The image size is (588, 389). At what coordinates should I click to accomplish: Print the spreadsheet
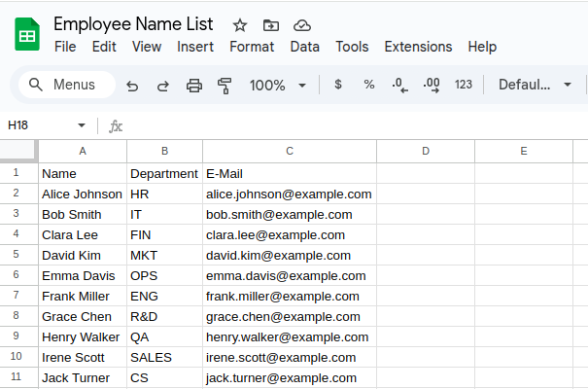click(x=194, y=86)
